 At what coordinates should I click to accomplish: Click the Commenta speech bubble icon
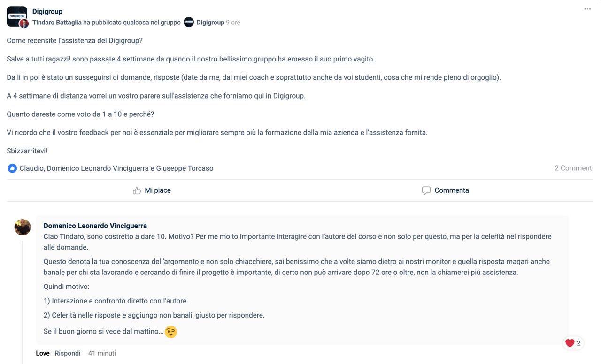(426, 190)
